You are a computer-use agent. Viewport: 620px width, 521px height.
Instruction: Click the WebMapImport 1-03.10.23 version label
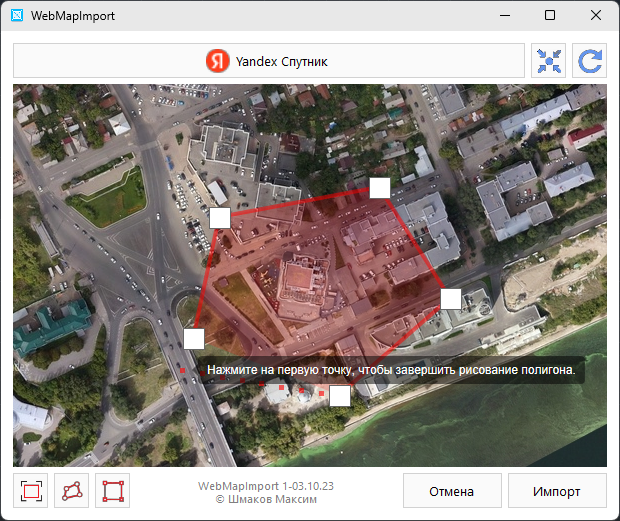[266, 485]
